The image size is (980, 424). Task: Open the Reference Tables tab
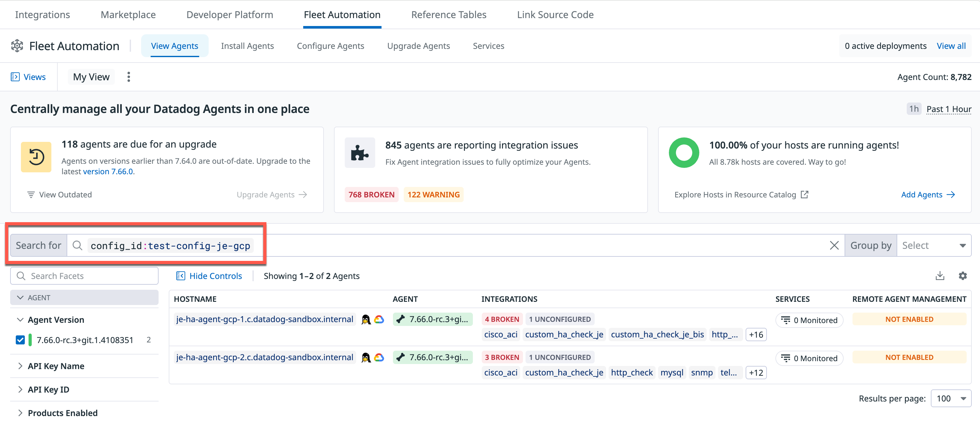coord(448,15)
